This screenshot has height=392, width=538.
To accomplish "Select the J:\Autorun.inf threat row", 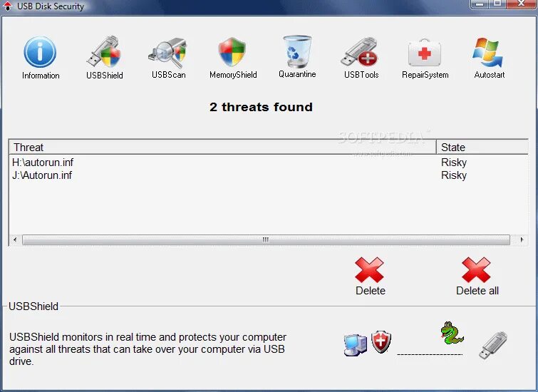I will 268,175.
